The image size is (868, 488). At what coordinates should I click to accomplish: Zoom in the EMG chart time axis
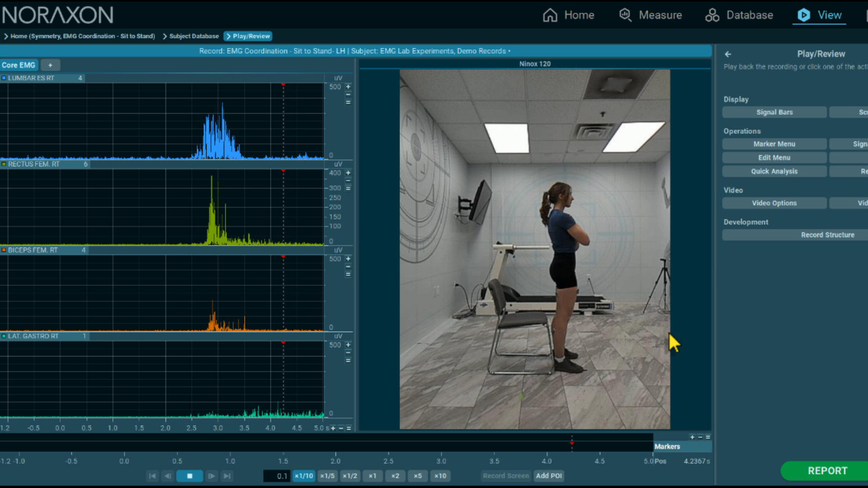(333, 428)
